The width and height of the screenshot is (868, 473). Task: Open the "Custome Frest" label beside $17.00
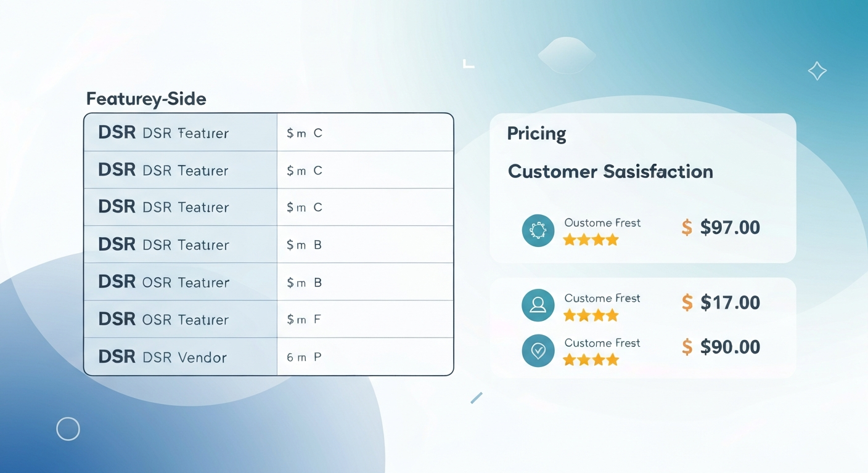point(602,298)
